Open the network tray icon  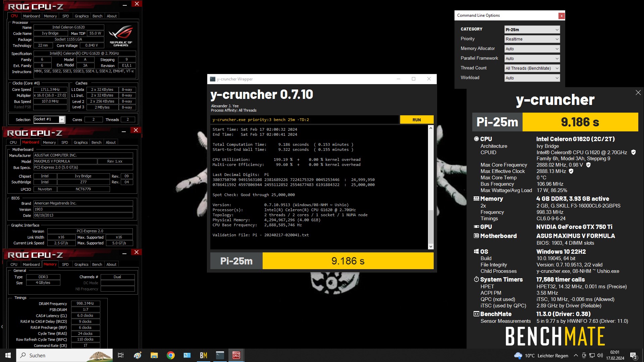pos(592,355)
